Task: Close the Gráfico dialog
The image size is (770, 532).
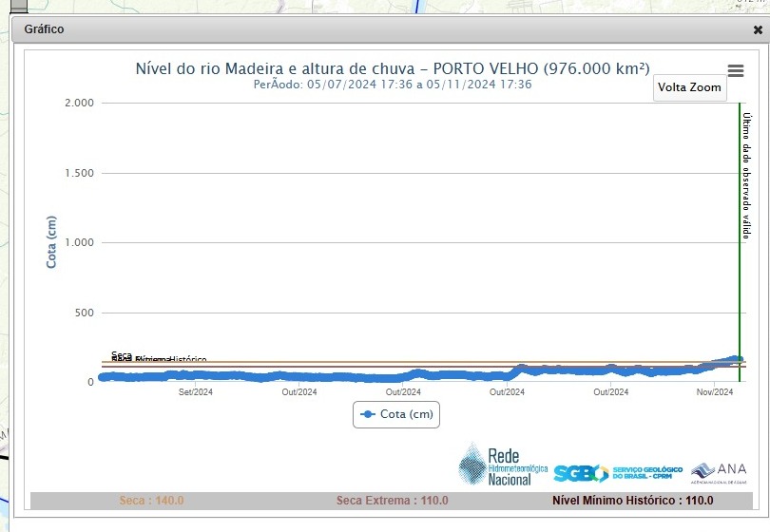Action: pyautogui.click(x=758, y=29)
